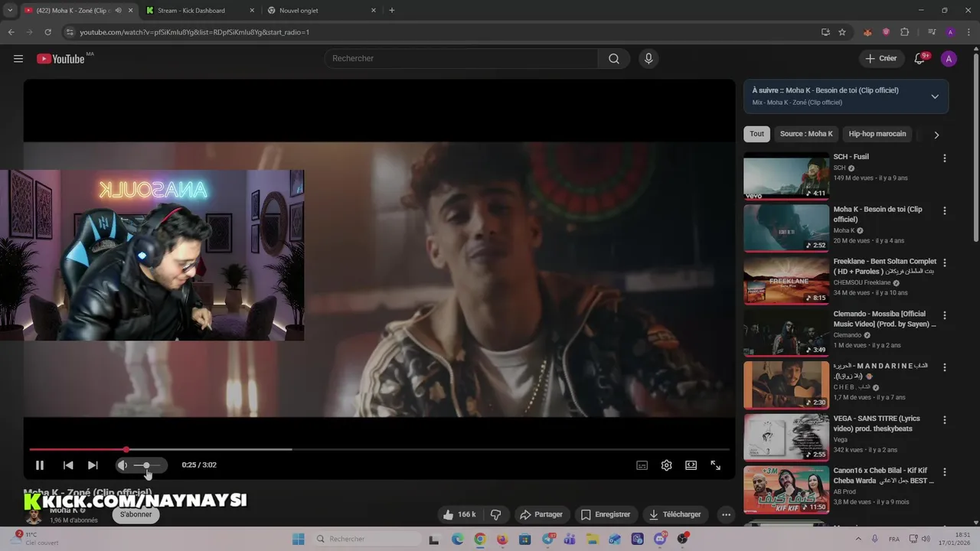The image size is (980, 551).
Task: Expand the À suivre mix playlist panel
Action: 935,96
